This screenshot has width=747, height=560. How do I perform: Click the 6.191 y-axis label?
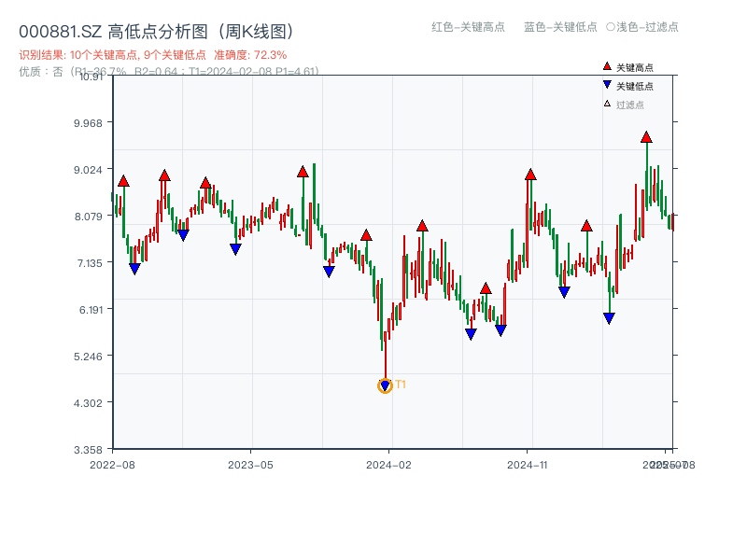point(90,310)
